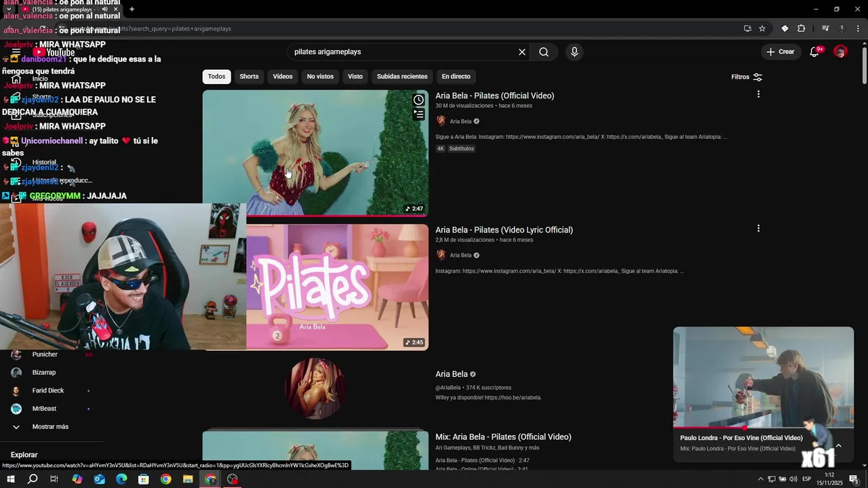Open Windows taskbar search
868x488 pixels.
click(x=33, y=479)
